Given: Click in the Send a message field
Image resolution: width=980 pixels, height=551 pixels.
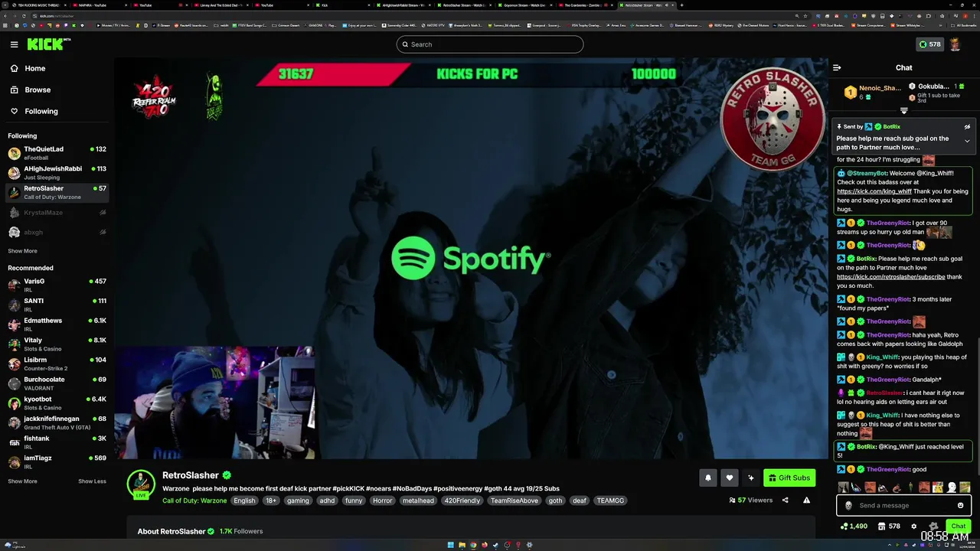Looking at the screenshot, I should click(x=904, y=505).
